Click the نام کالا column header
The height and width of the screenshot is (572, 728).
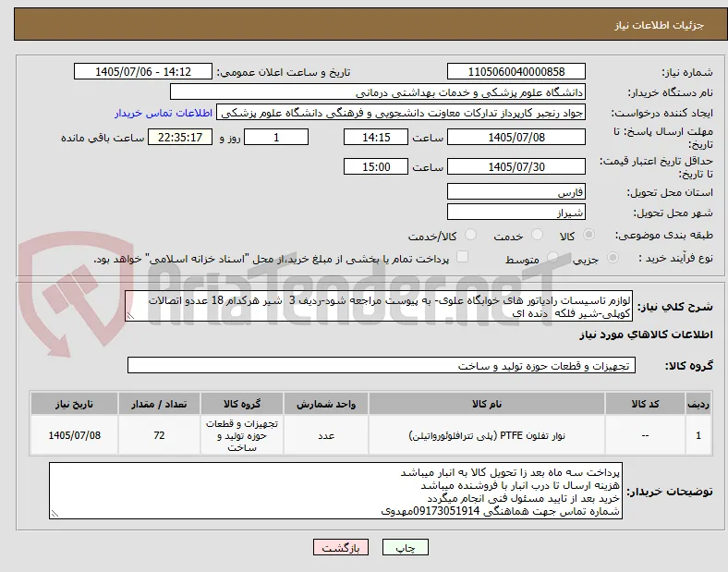[x=487, y=404]
